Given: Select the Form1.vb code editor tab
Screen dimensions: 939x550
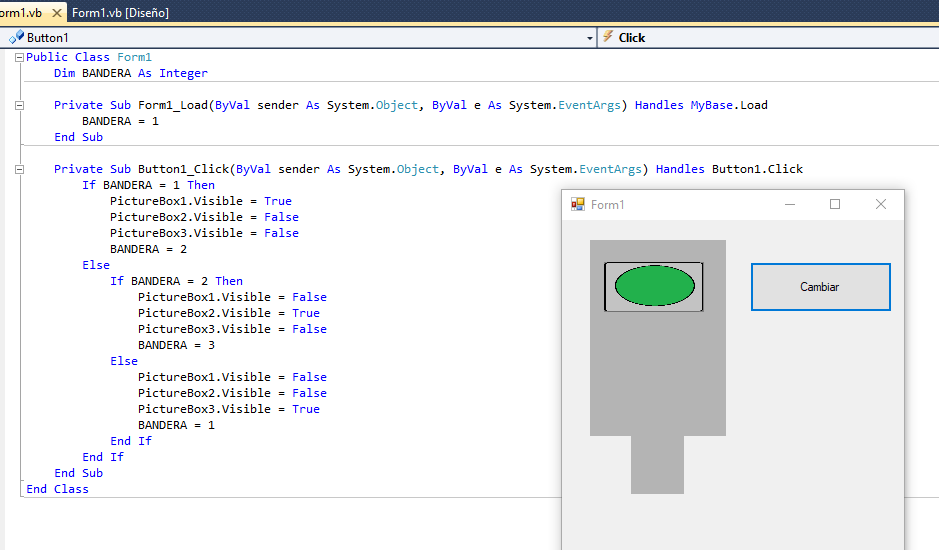Looking at the screenshot, I should click(x=21, y=13).
